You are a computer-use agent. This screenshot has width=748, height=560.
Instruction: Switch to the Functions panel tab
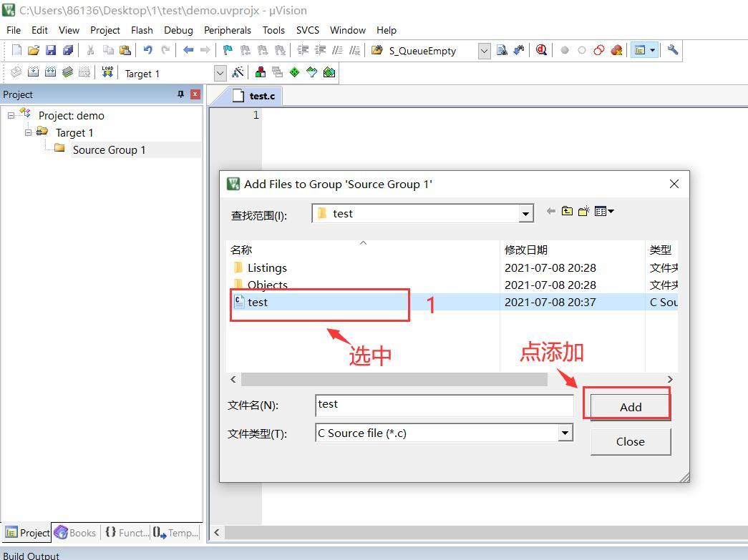tap(127, 532)
